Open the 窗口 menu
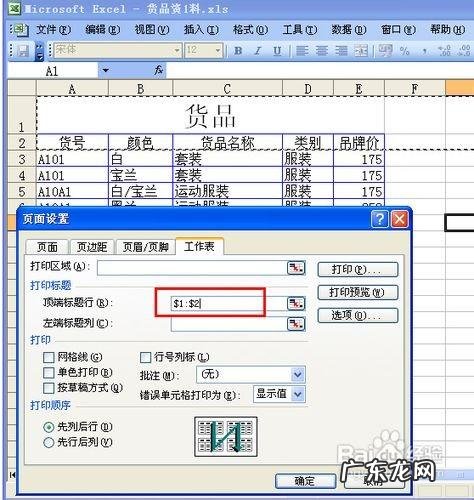 click(398, 30)
